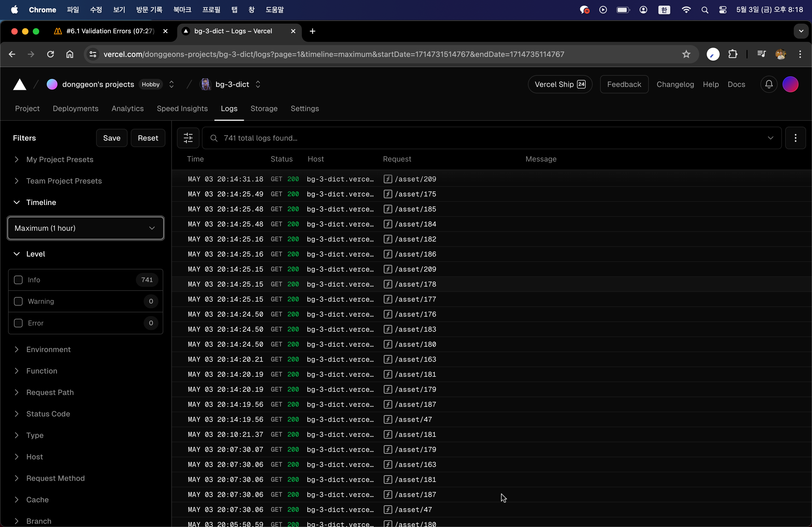Tick the Error level checkbox
812x527 pixels.
pyautogui.click(x=19, y=323)
